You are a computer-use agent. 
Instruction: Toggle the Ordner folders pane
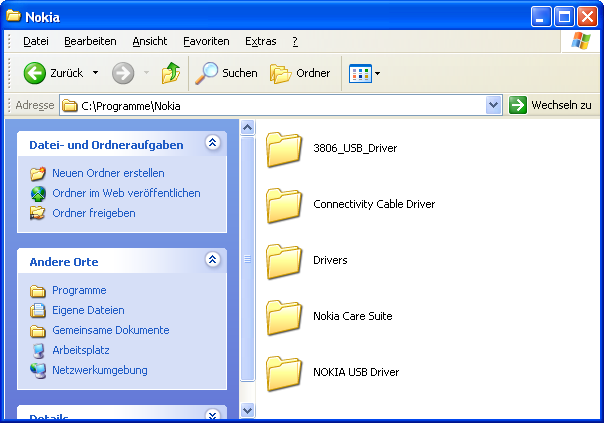click(x=301, y=73)
